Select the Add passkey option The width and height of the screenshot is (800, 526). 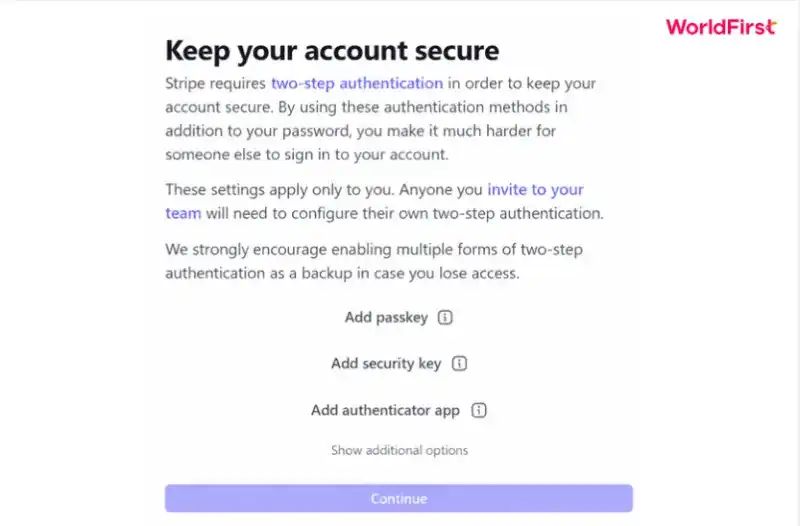[x=386, y=317]
